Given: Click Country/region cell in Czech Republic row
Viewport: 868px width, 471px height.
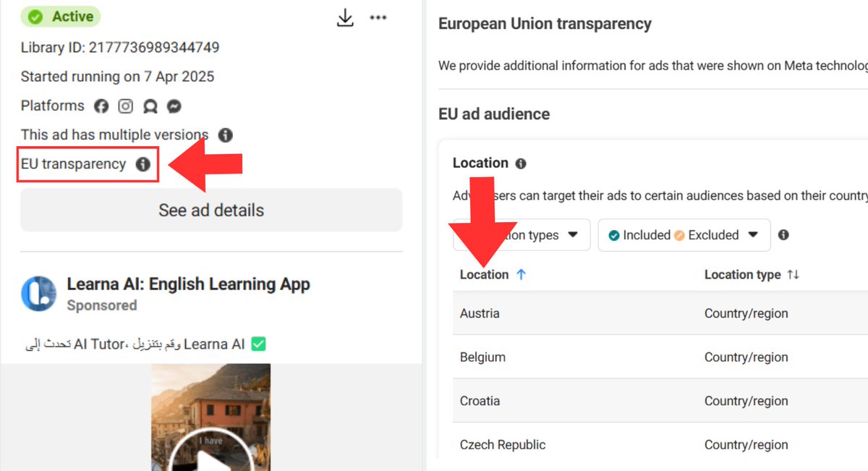Looking at the screenshot, I should tap(746, 445).
